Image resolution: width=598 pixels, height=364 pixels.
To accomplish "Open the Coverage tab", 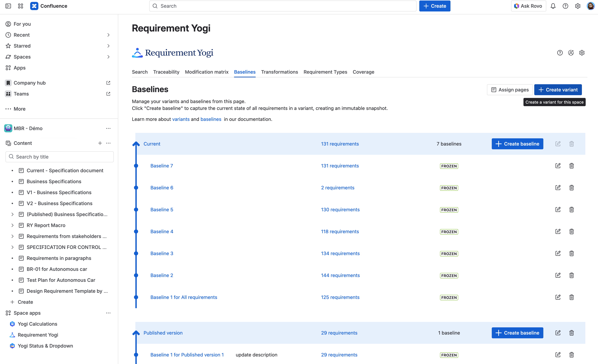I will pyautogui.click(x=363, y=72).
